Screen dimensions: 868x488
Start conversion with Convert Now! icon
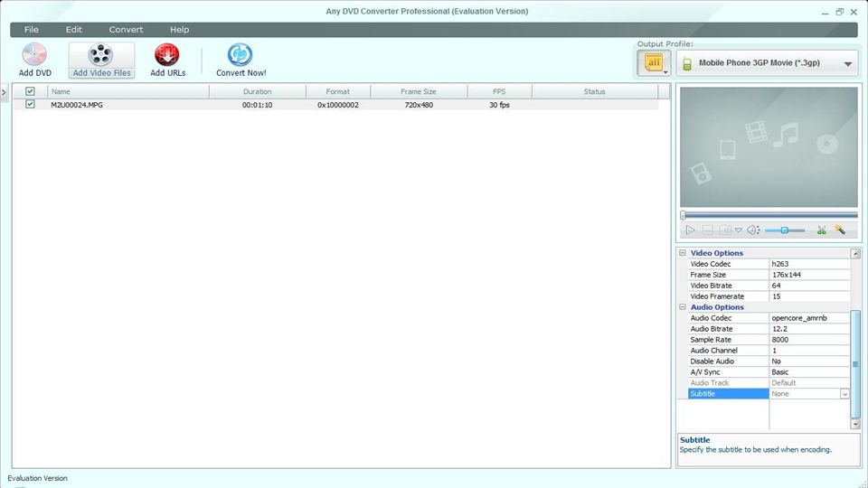pyautogui.click(x=241, y=54)
